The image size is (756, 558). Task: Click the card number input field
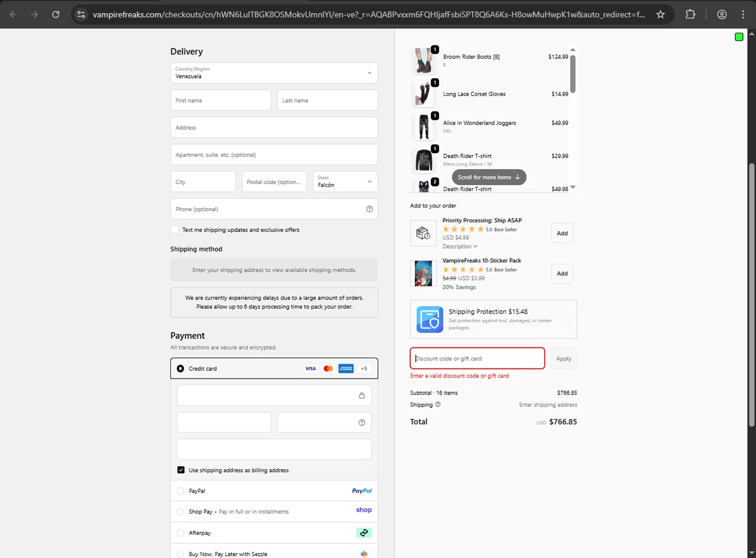click(274, 396)
